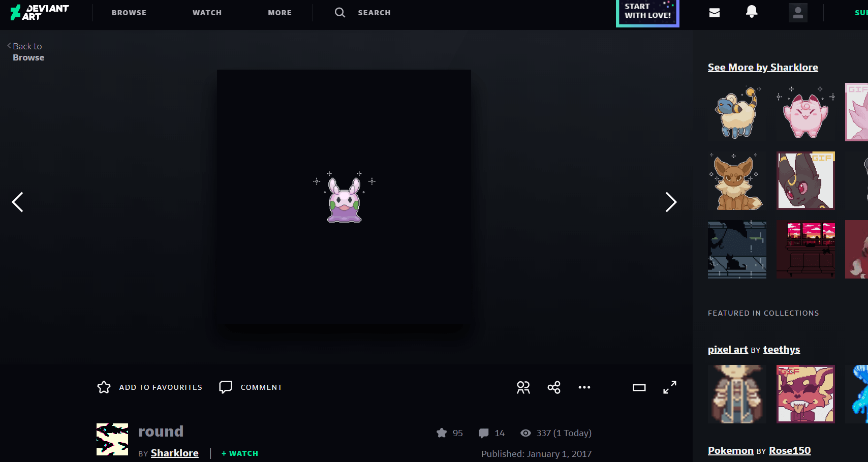The image size is (868, 462).
Task: Open the Mareep pixel art thumbnail
Action: click(x=737, y=112)
